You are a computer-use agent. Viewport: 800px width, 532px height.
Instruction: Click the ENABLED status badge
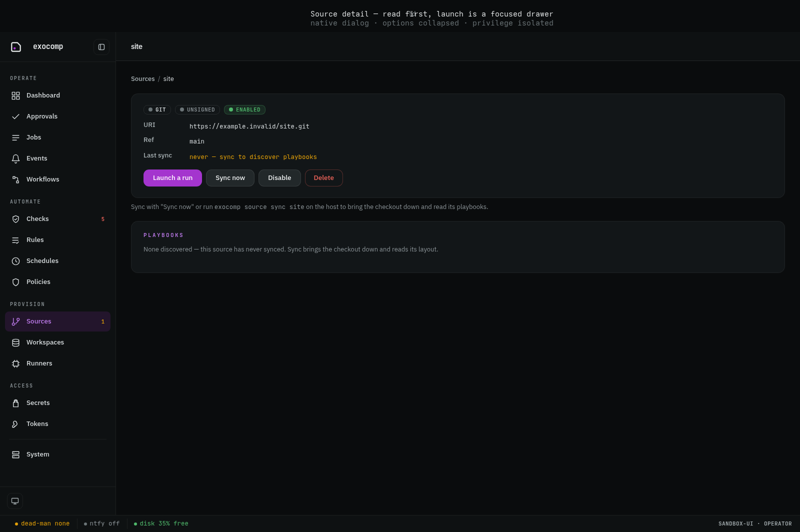coord(244,110)
